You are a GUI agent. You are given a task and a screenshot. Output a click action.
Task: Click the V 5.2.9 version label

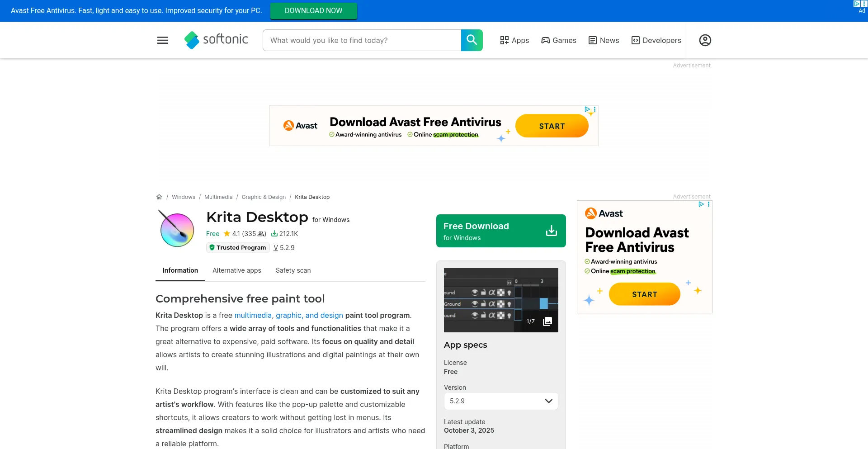pyautogui.click(x=284, y=248)
